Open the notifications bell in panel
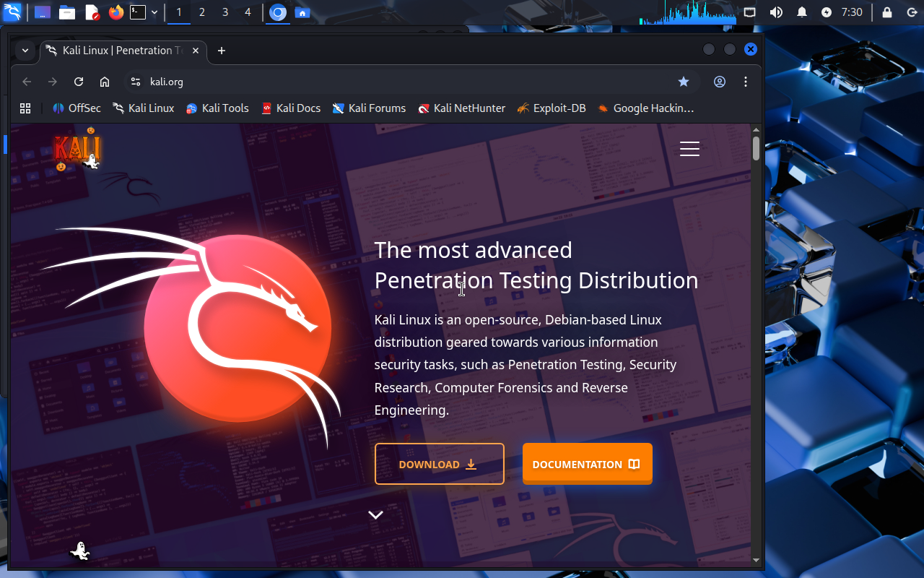This screenshot has width=924, height=578. (802, 12)
